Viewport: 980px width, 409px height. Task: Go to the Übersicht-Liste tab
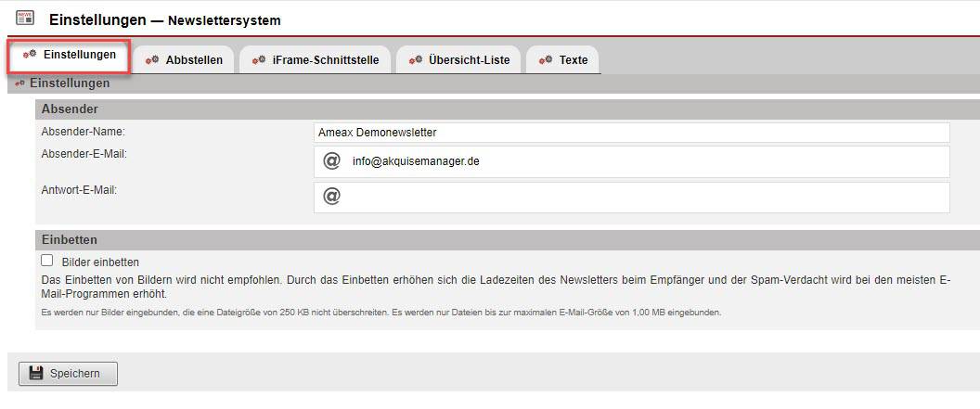click(x=469, y=60)
